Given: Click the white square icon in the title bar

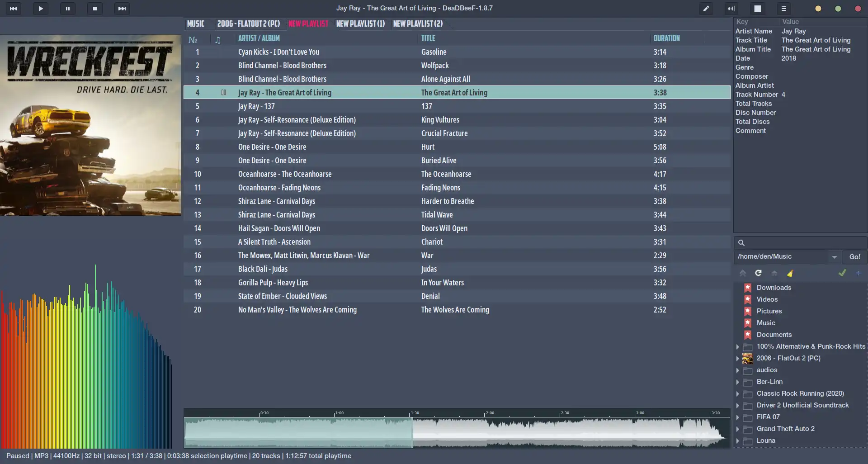Looking at the screenshot, I should click(x=758, y=8).
